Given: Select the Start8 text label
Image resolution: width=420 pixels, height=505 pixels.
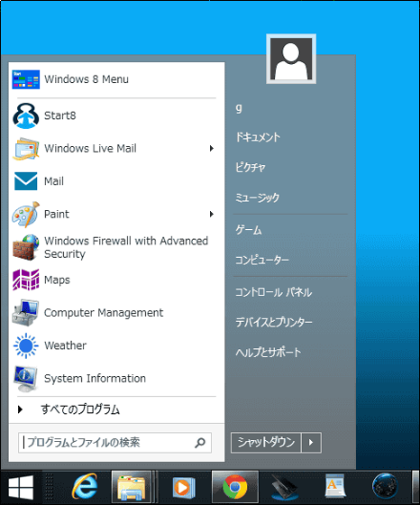Looking at the screenshot, I should click(60, 115).
